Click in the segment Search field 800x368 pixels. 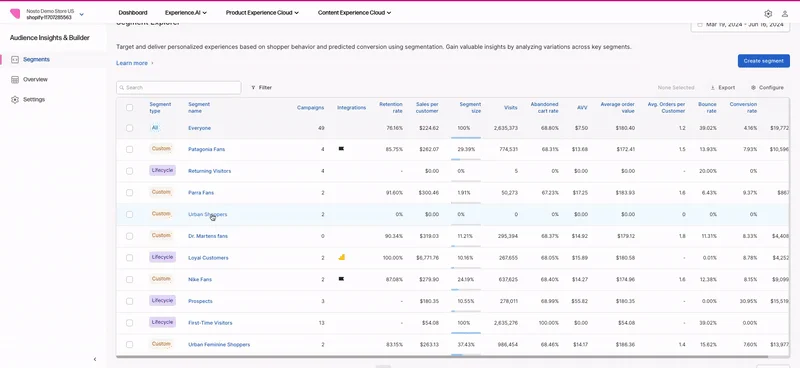[x=179, y=88]
